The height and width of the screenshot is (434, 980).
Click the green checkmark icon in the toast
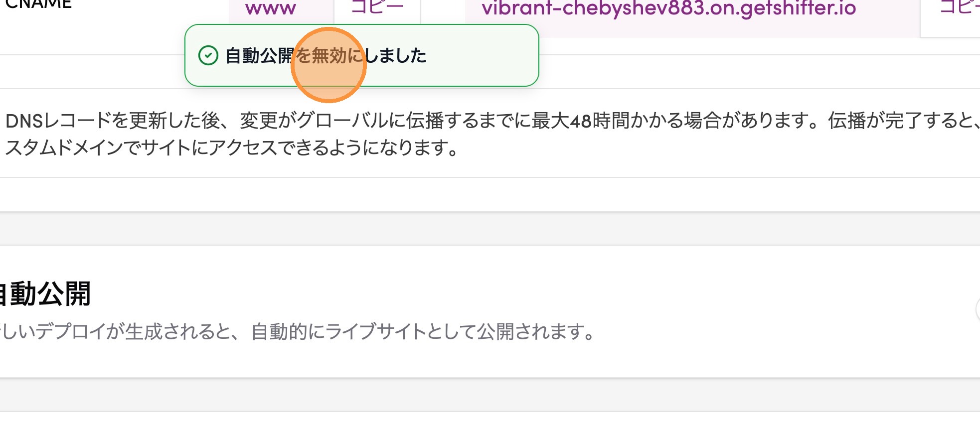tap(208, 55)
